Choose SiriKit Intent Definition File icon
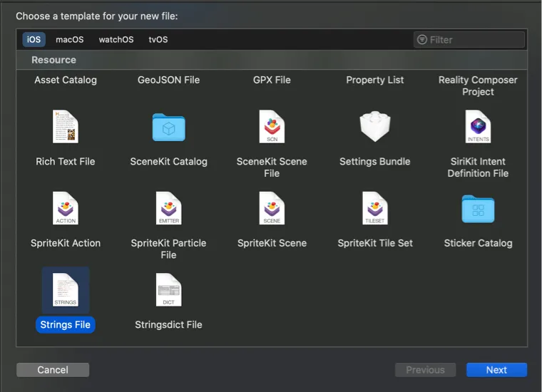542x392 pixels. click(478, 127)
